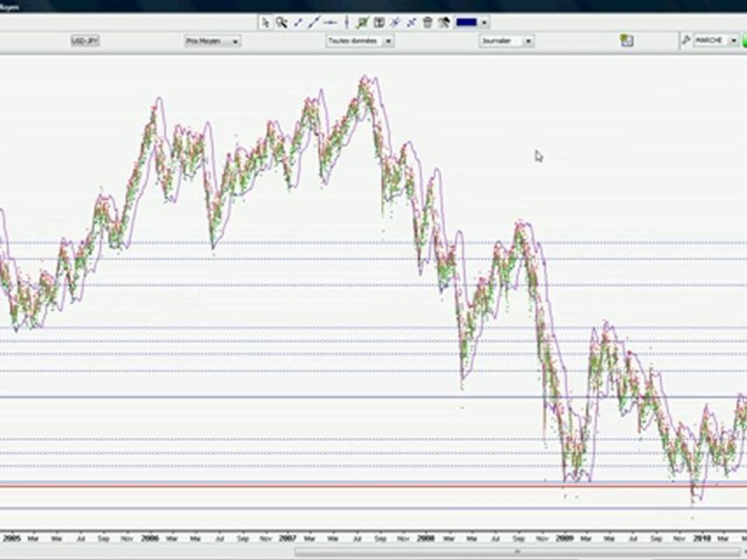
Task: Open the line color dropdown arrow
Action: (x=484, y=23)
